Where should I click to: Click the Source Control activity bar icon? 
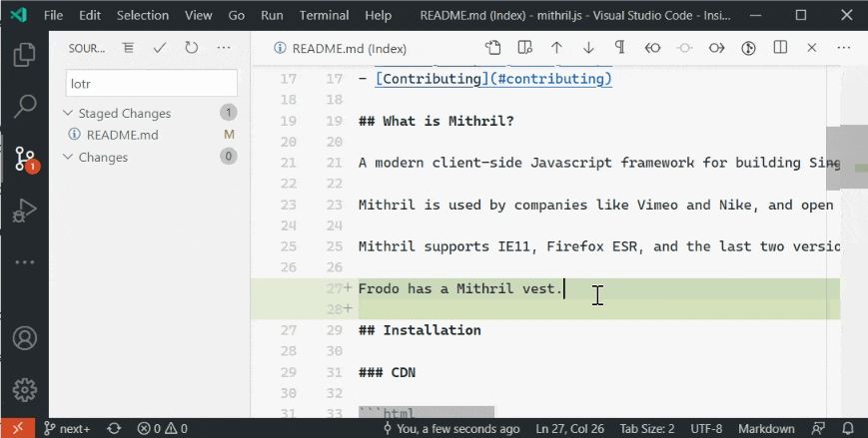click(x=24, y=158)
